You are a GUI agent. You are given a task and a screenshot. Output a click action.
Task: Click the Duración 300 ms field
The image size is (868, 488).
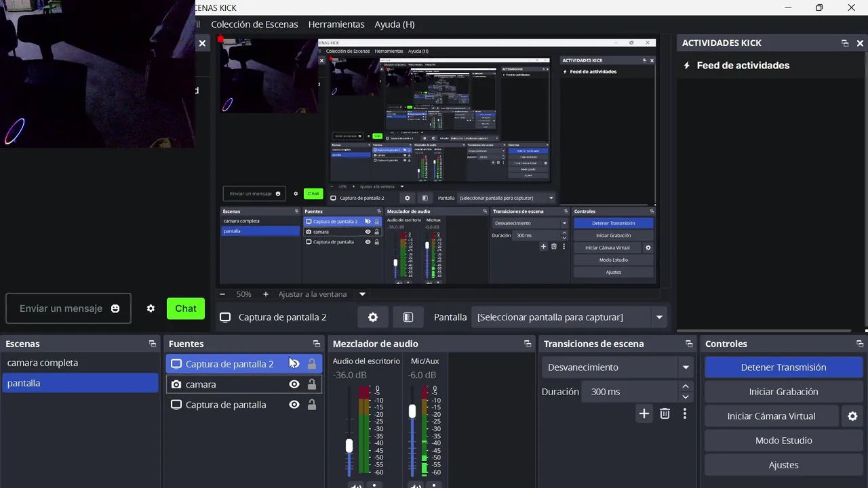pyautogui.click(x=629, y=392)
